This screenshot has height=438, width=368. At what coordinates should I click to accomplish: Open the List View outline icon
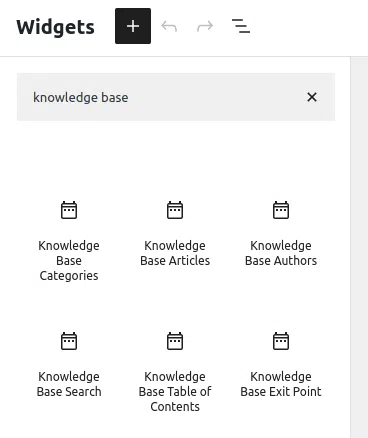tap(241, 26)
